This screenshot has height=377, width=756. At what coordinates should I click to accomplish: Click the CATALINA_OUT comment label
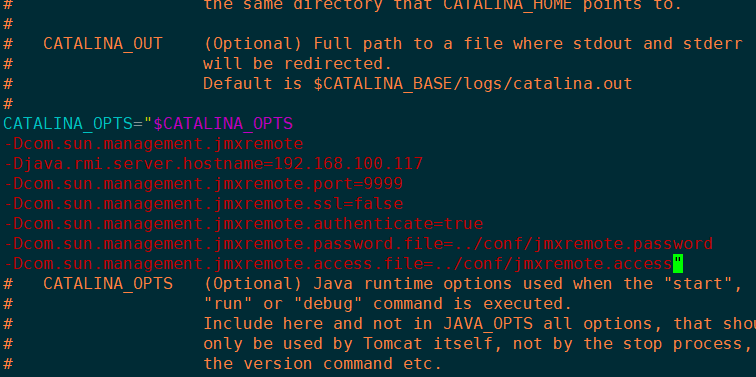coord(103,44)
